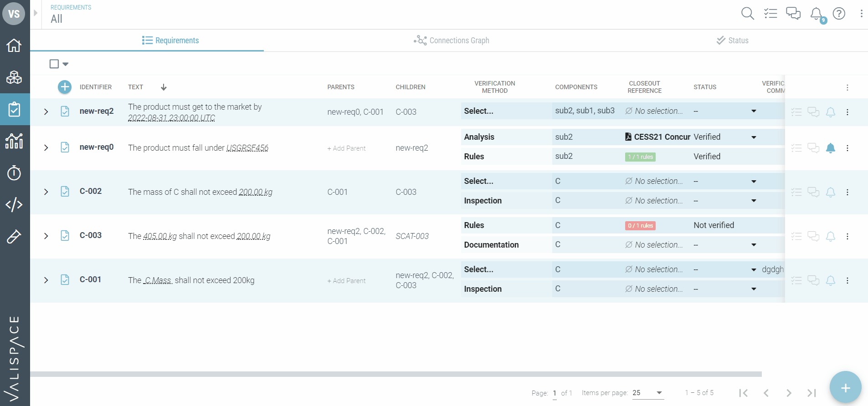
Task: Open the pencil edit icon in sidebar
Action: [14, 237]
